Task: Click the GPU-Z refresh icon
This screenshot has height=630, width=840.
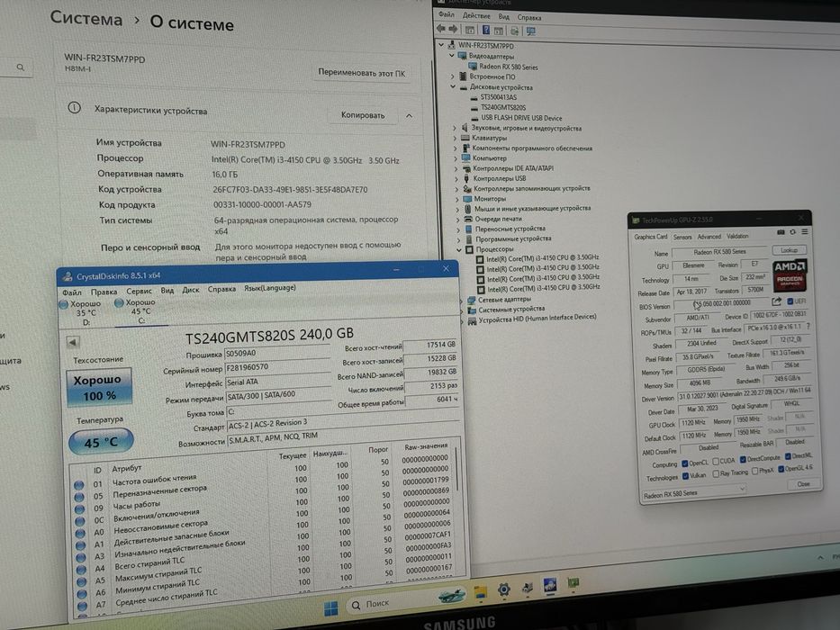Action: tap(792, 232)
